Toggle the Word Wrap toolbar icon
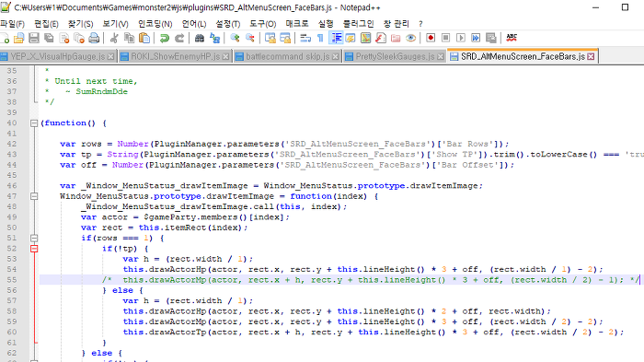Viewport: 644px width, 362px height. 305,39
